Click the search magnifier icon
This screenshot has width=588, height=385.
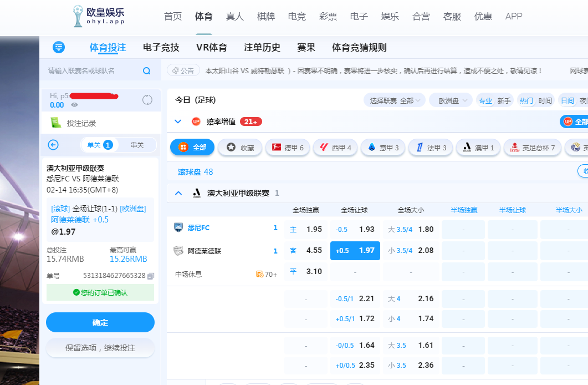click(x=147, y=71)
